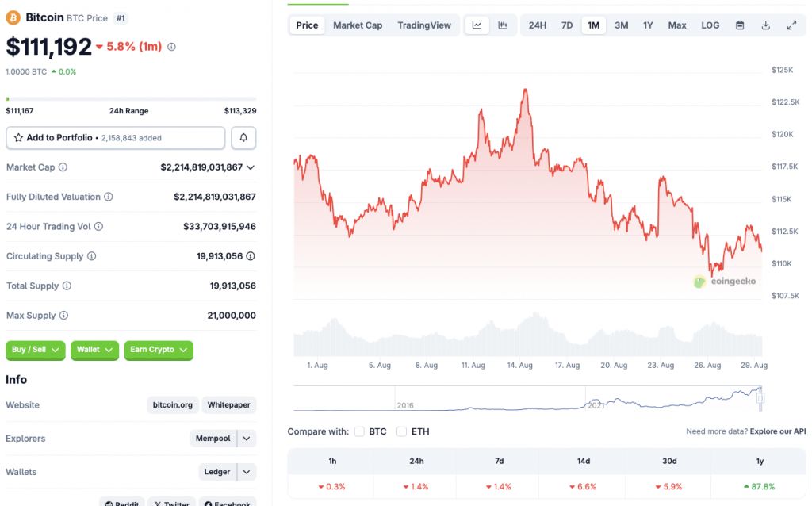Expand the Wallets dropdown arrow
The height and width of the screenshot is (506, 812).
[x=247, y=472]
